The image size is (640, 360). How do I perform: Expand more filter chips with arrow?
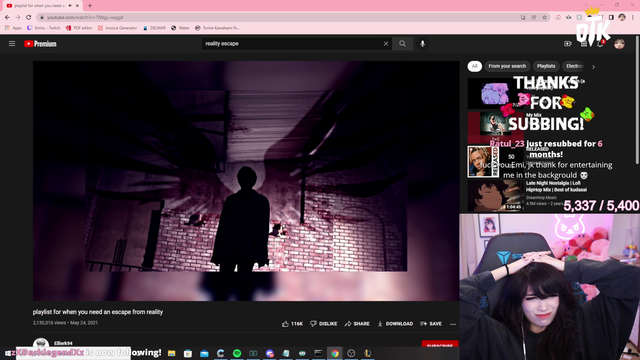593,67
